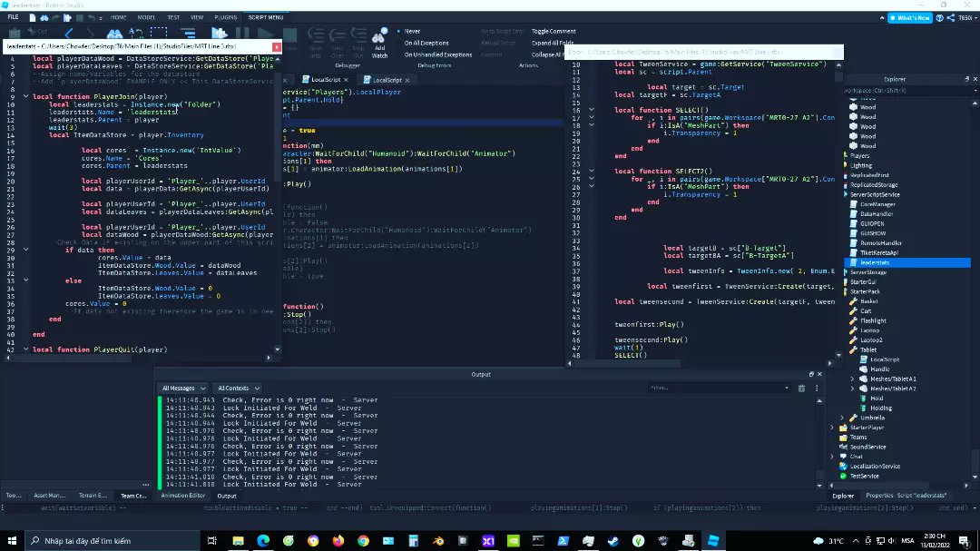Image resolution: width=980 pixels, height=551 pixels.
Task: Click the output Filter text field
Action: click(720, 388)
